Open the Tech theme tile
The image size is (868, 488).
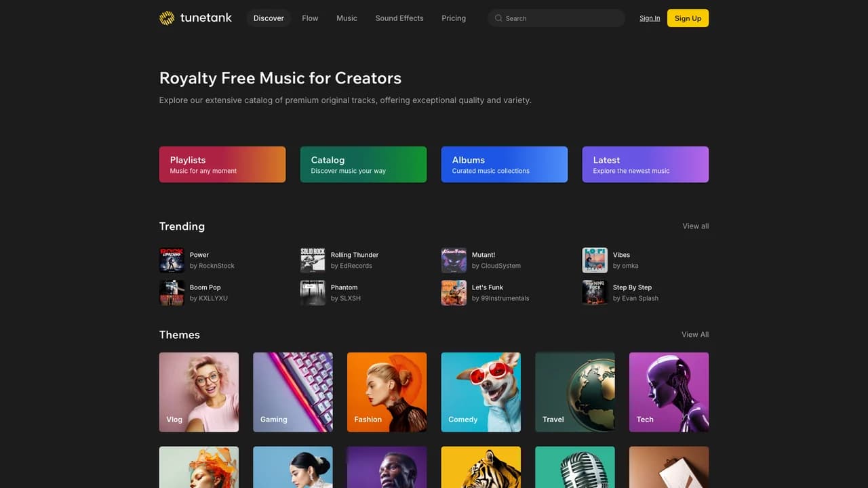pyautogui.click(x=669, y=392)
